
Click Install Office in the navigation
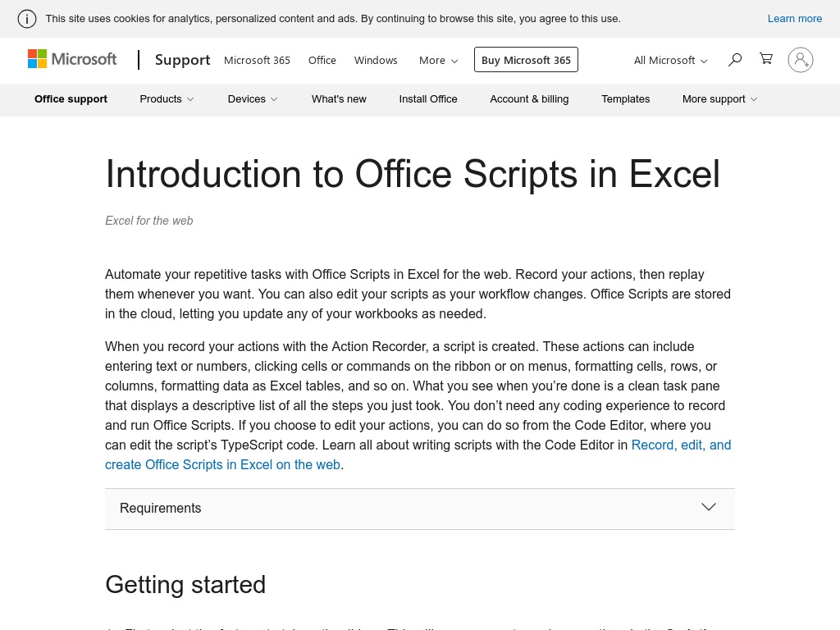428,99
